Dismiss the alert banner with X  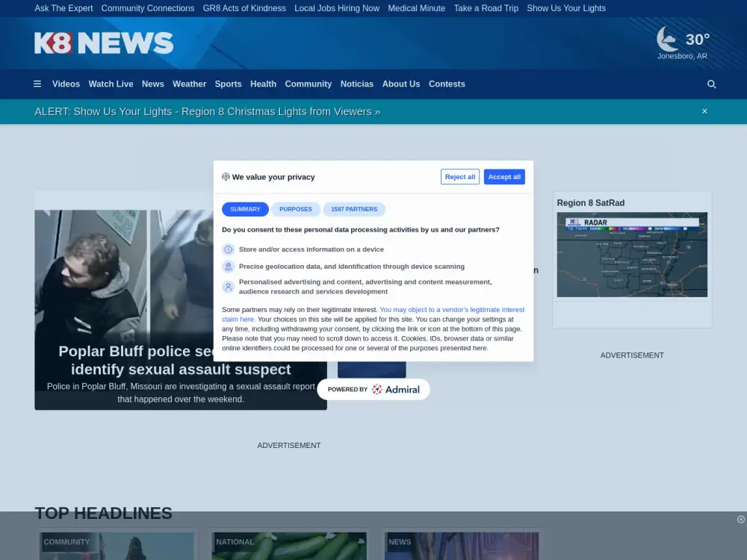click(704, 111)
